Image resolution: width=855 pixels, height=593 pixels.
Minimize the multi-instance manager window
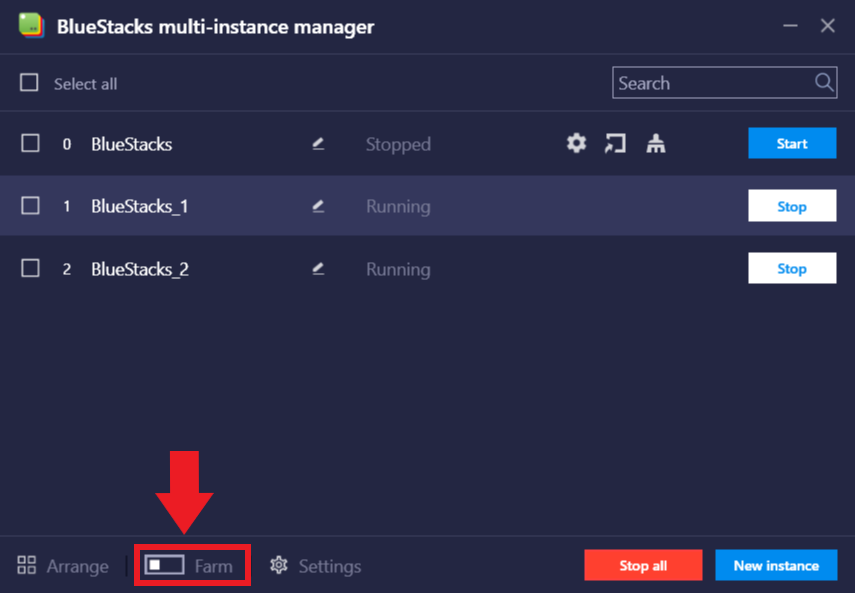790,26
